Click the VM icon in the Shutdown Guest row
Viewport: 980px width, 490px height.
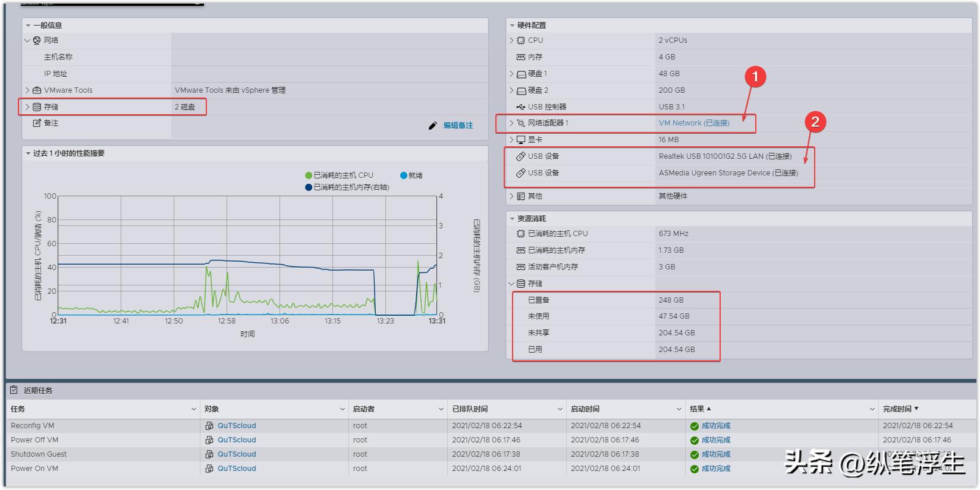click(209, 454)
